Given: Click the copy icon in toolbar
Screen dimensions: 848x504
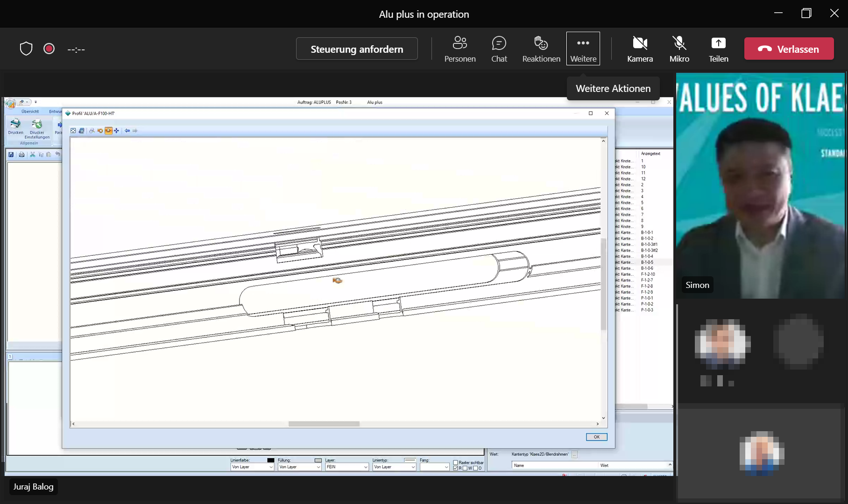Looking at the screenshot, I should 41,154.
